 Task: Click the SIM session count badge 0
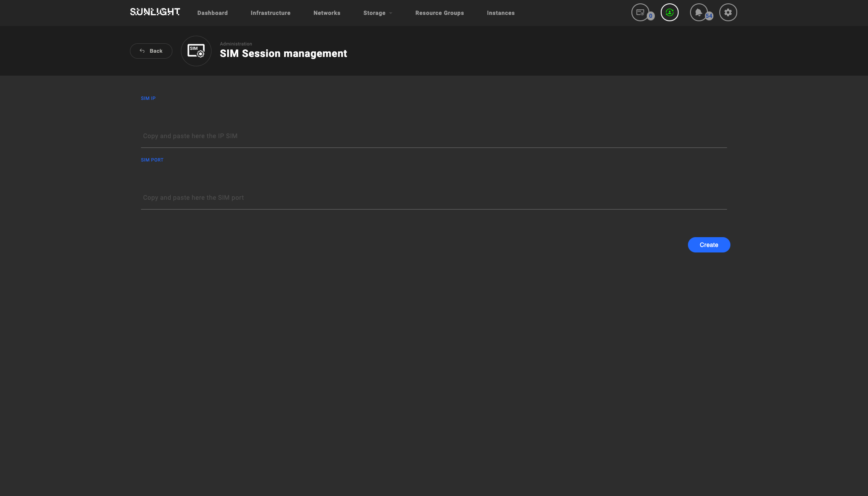pos(651,16)
